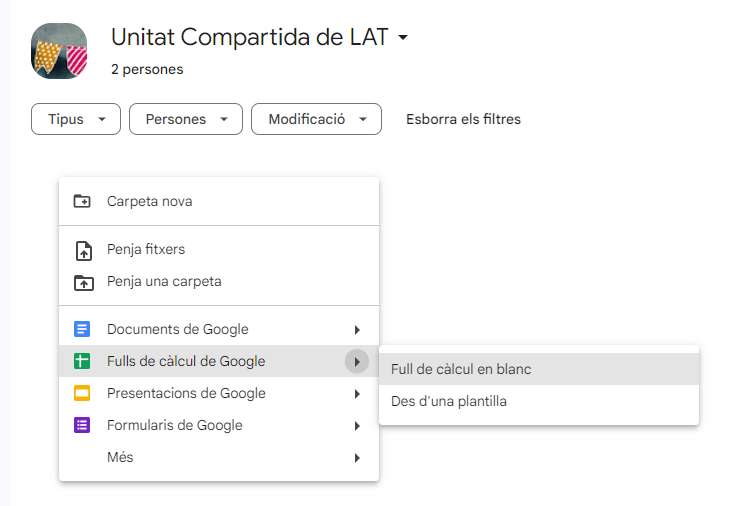Select Full de càlcul en blanc

coord(461,369)
